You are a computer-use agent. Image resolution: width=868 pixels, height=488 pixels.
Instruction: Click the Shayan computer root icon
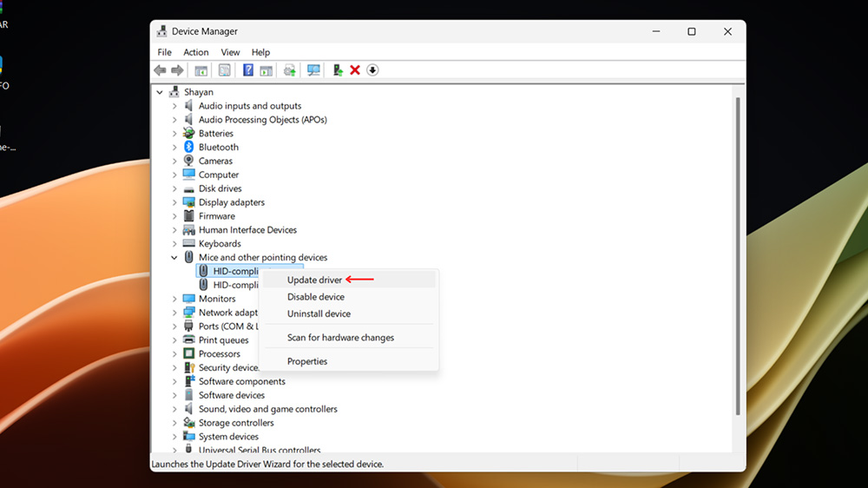coord(174,92)
